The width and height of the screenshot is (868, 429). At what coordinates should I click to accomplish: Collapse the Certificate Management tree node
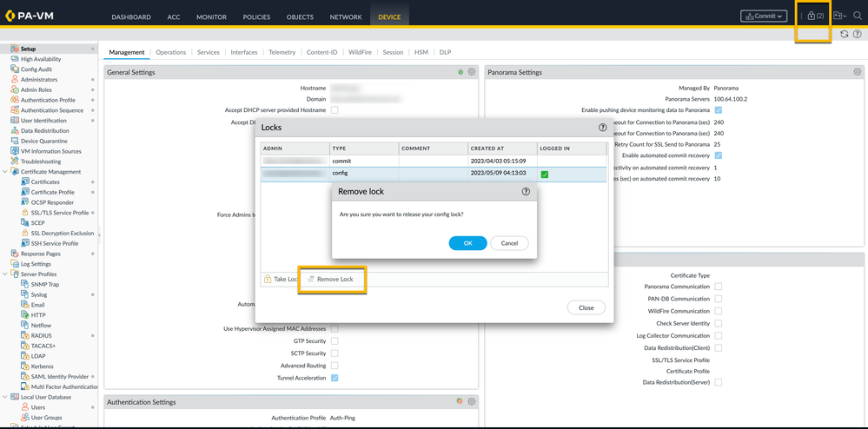(x=5, y=172)
